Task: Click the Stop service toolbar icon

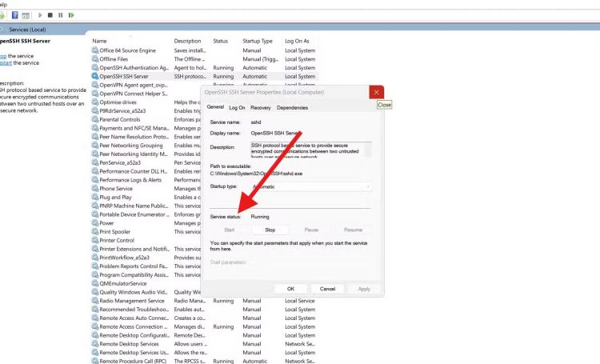Action: point(50,15)
